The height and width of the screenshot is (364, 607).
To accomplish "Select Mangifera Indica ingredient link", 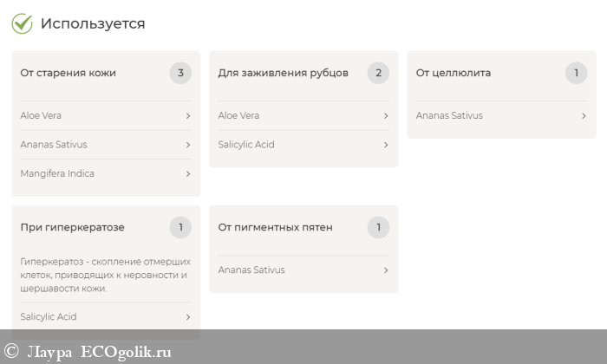I will [57, 173].
